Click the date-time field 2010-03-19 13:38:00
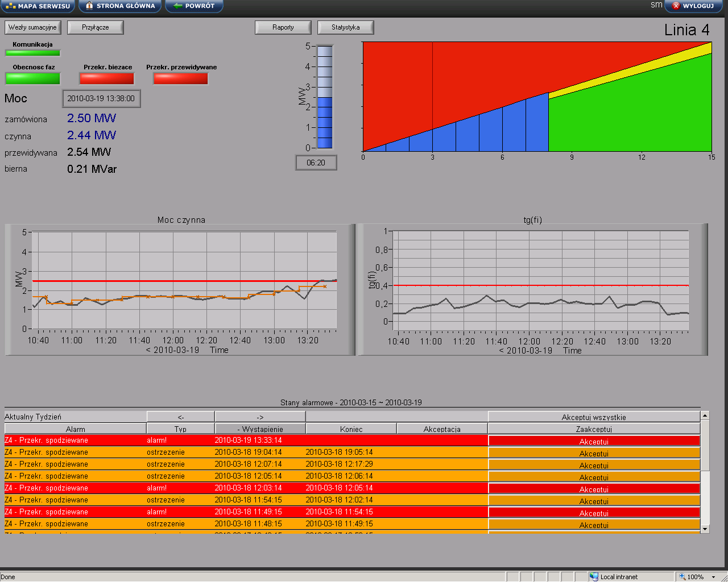 101,98
